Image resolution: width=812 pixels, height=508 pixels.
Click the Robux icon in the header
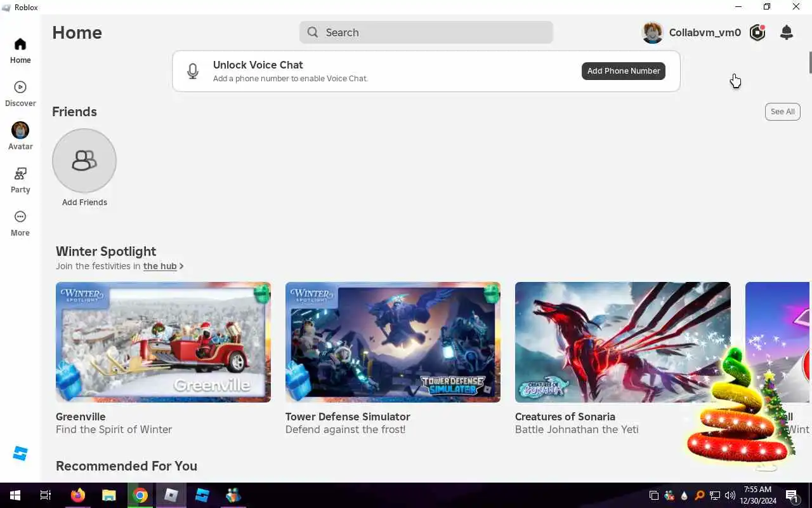tap(757, 32)
